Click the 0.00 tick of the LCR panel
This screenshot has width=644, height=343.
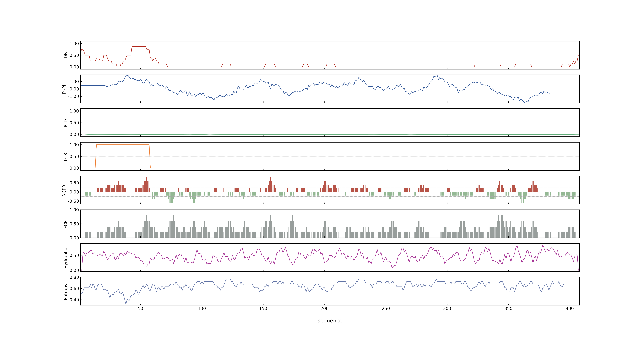tap(74, 168)
